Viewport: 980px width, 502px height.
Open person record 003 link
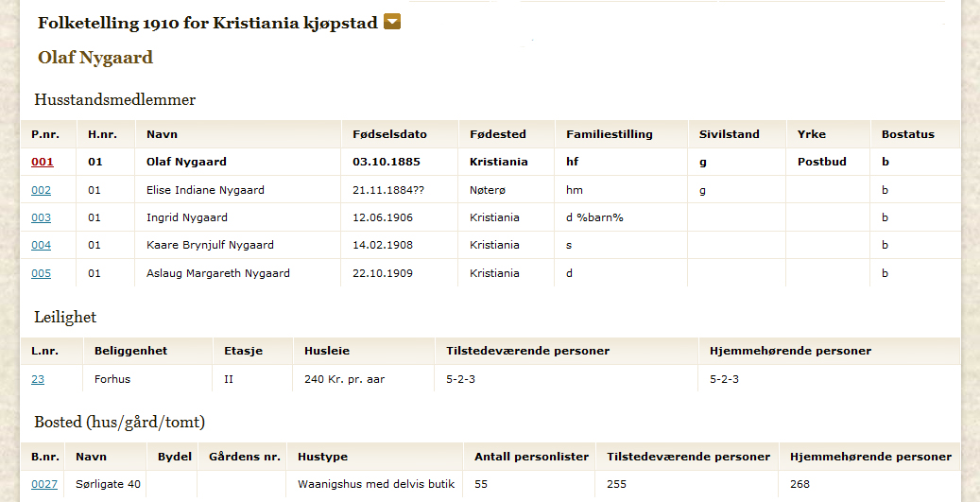tap(42, 217)
